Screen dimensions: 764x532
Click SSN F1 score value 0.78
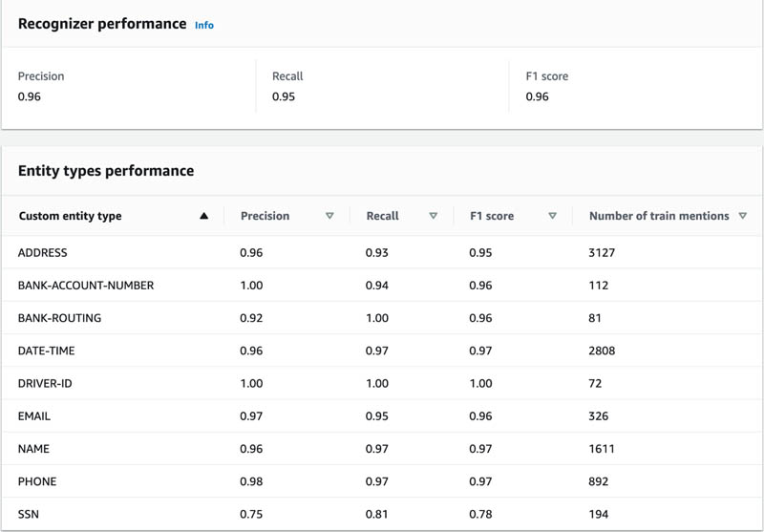coord(480,514)
